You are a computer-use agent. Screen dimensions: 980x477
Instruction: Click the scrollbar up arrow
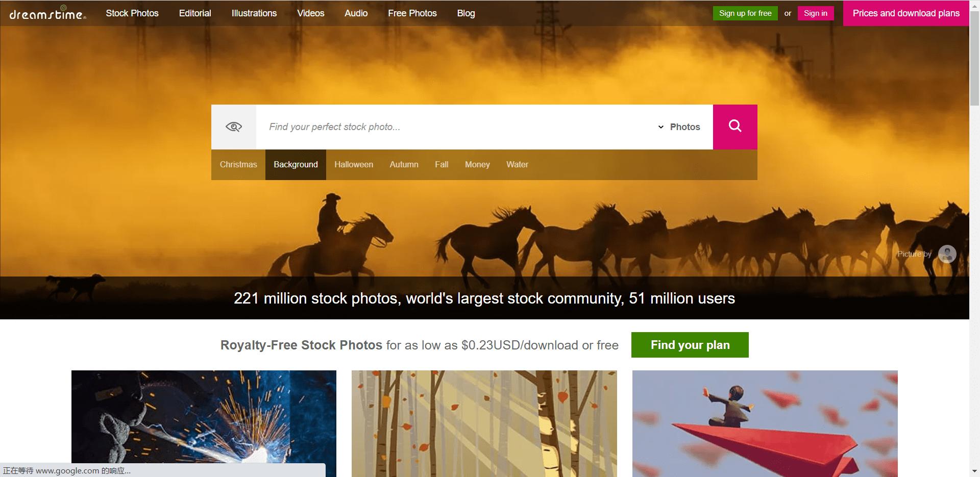tap(974, 5)
